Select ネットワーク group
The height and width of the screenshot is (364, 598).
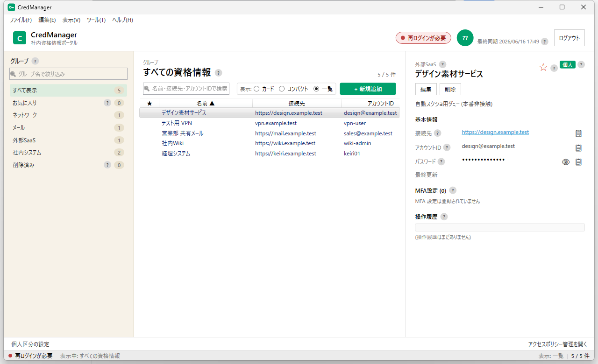(x=68, y=115)
